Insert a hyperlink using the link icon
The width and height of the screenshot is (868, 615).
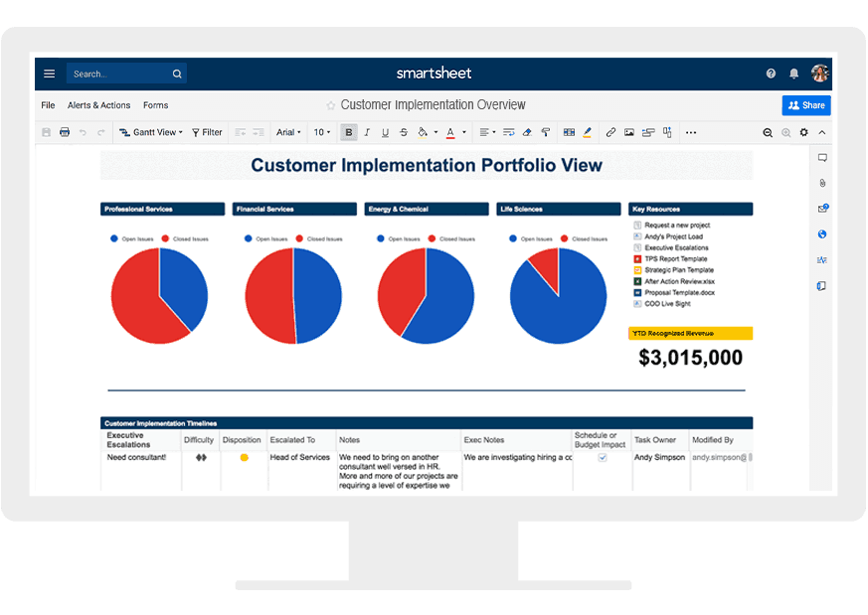(x=610, y=132)
